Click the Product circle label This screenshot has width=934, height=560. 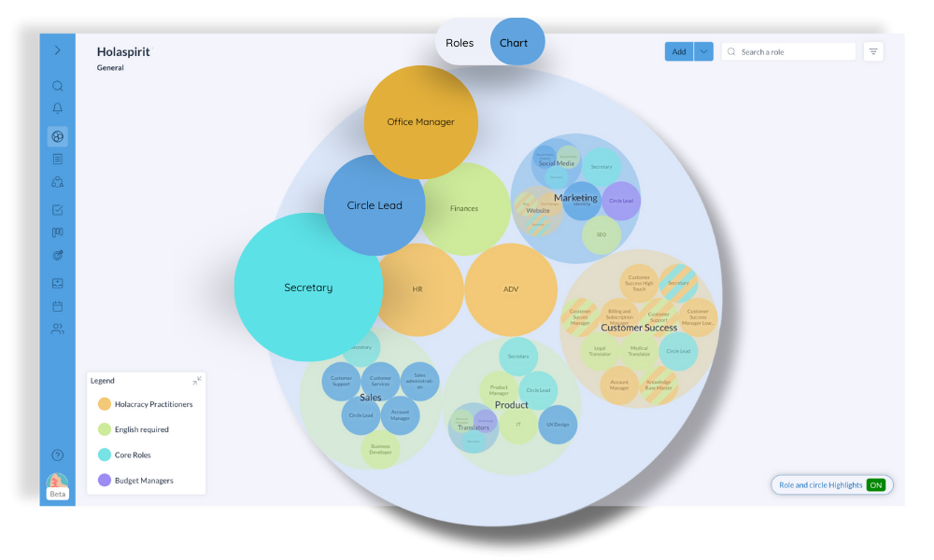tap(511, 405)
